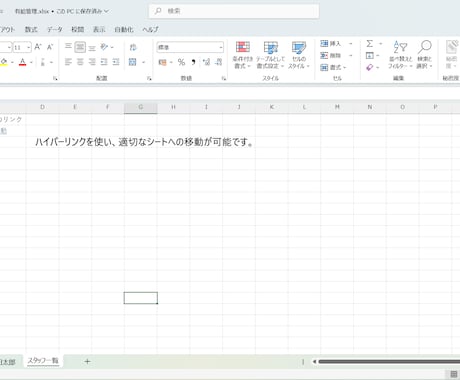The image size is (460, 380).
Task: Open alignment 配置 dialog launcher
Action: [149, 78]
